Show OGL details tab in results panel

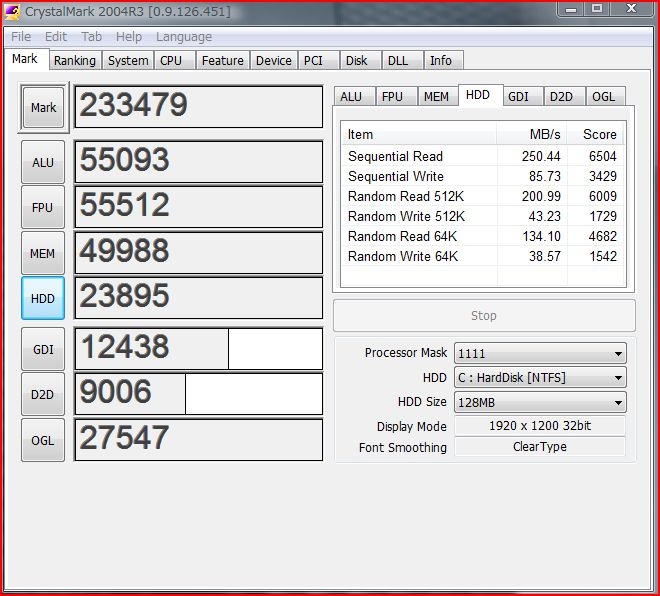[x=604, y=96]
